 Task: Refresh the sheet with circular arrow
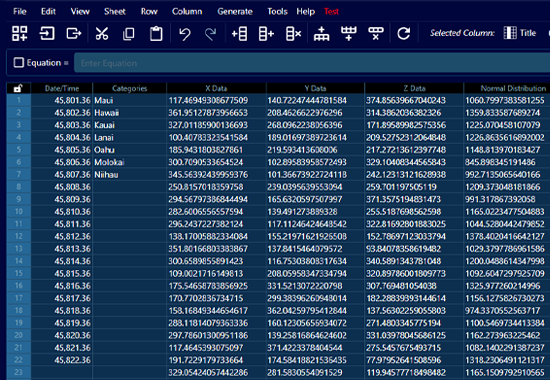(403, 33)
